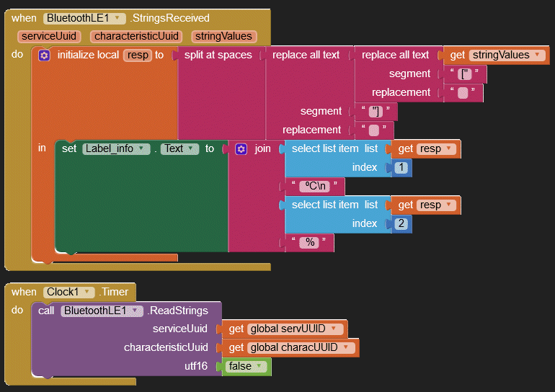Image resolution: width=555 pixels, height=392 pixels.
Task: Click the gear icon on initialize local block
Action: [x=44, y=55]
